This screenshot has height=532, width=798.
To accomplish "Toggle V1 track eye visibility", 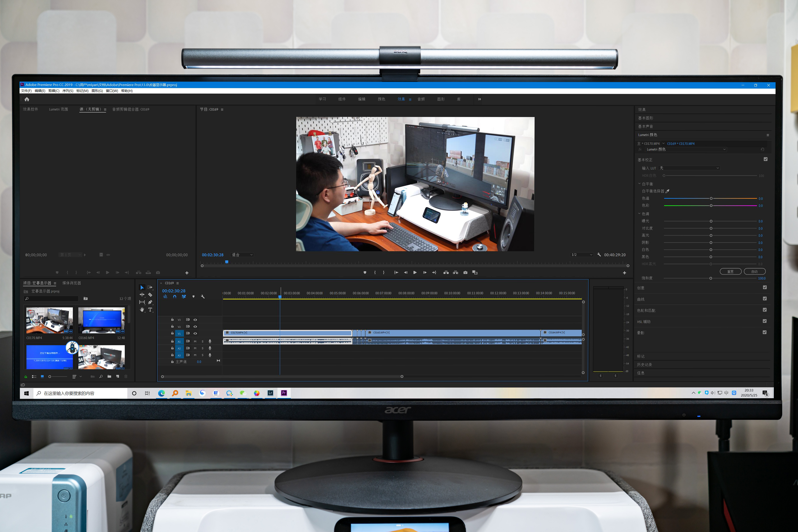I will point(195,334).
